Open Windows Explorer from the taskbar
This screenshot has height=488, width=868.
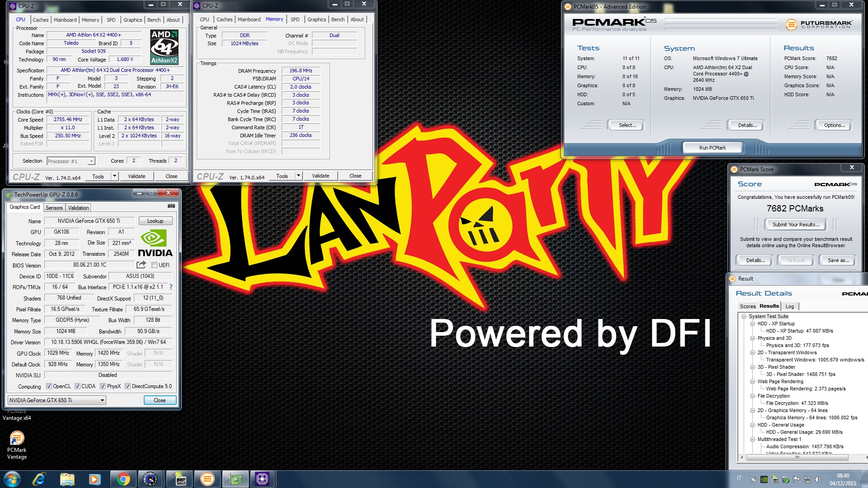click(x=67, y=479)
